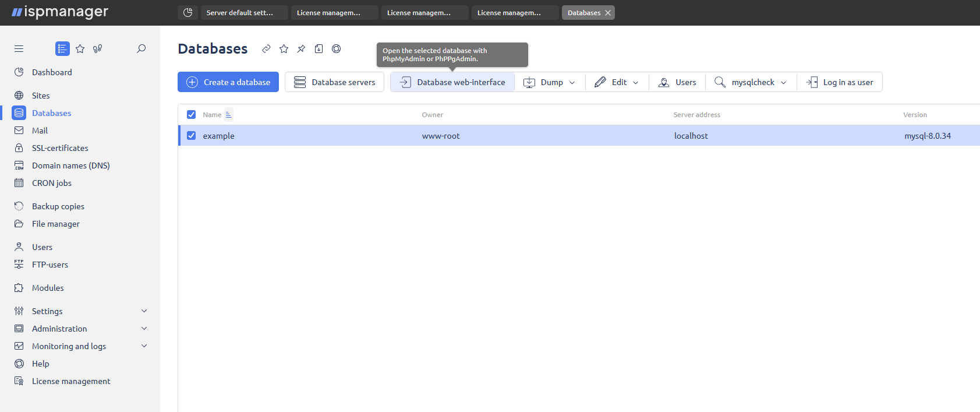Pin the Databases page with pin icon

(x=301, y=49)
